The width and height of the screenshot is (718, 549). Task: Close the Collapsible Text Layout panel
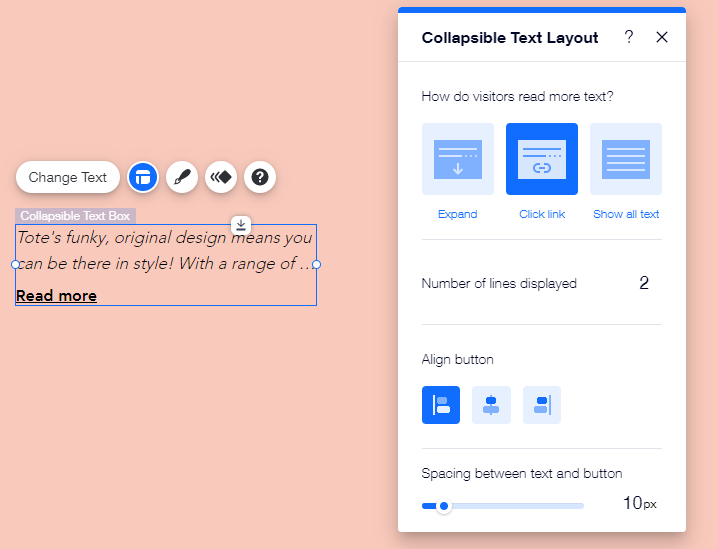(x=662, y=37)
